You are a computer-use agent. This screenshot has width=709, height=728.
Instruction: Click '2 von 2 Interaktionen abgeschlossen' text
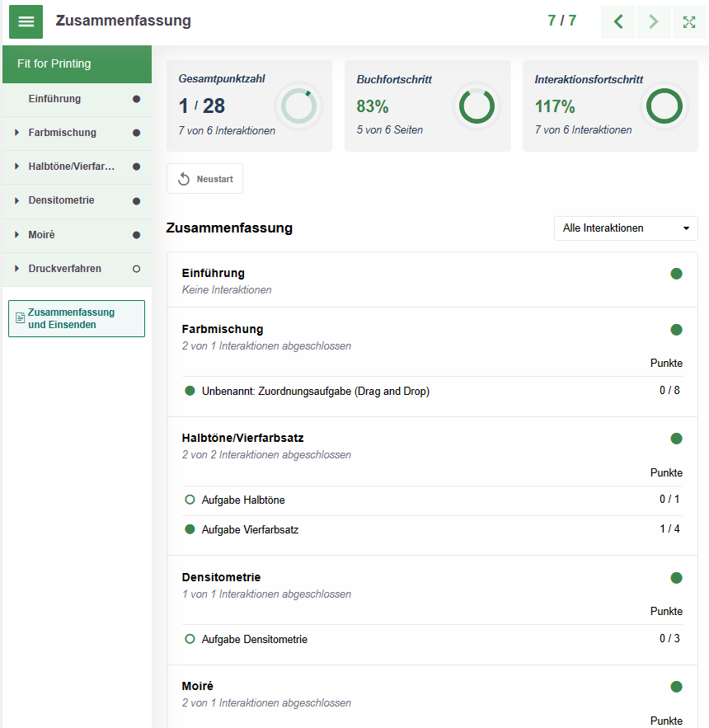click(x=266, y=454)
